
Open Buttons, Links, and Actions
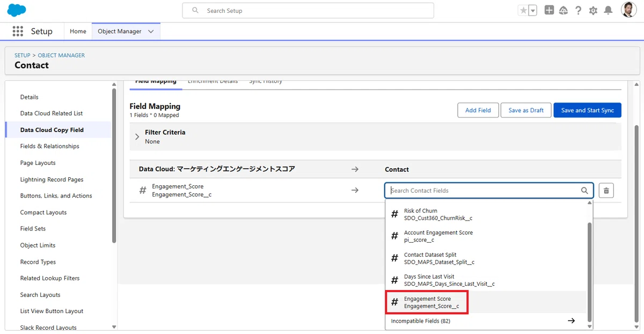56,195
